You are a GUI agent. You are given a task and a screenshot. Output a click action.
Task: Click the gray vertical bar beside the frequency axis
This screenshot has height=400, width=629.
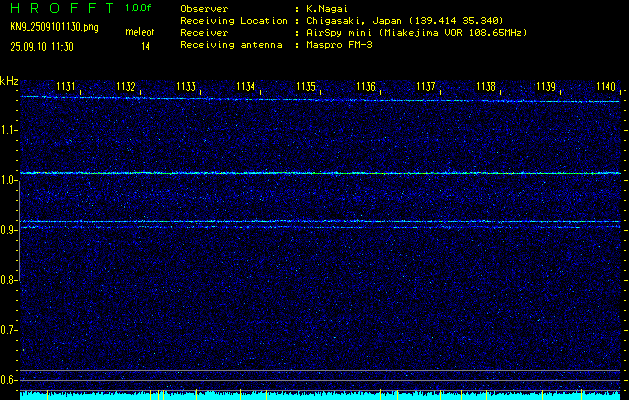19,231
